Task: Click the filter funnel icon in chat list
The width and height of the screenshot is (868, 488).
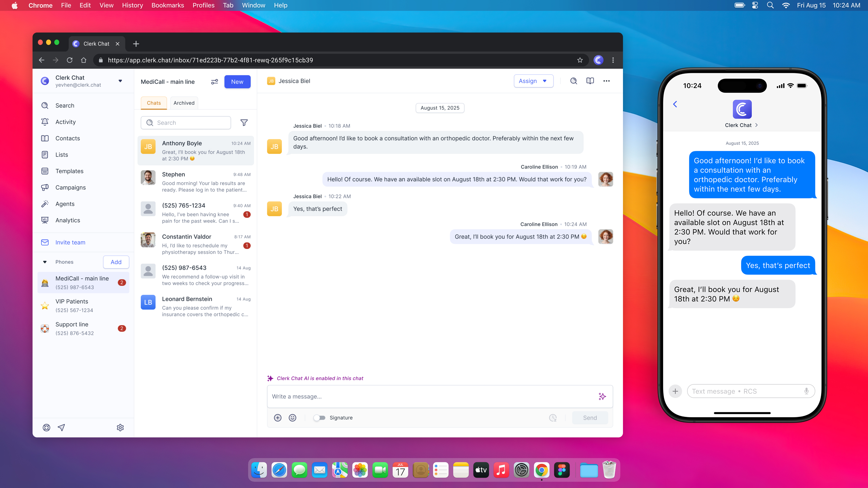Action: [x=244, y=123]
